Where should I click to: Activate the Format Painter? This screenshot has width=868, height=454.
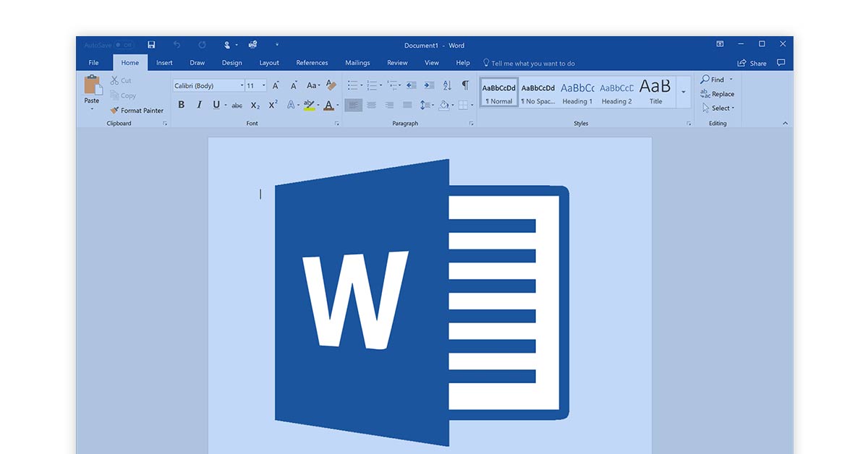[x=137, y=111]
